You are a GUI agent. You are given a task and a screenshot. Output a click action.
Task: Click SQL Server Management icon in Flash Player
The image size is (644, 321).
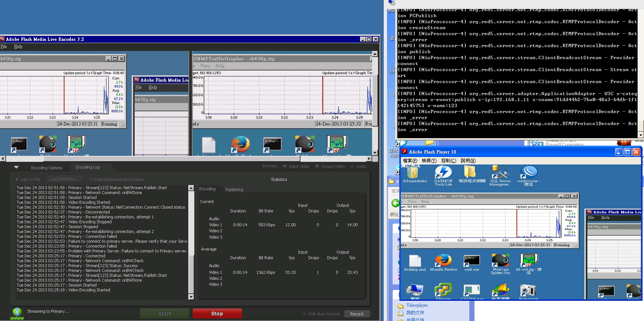tap(500, 172)
